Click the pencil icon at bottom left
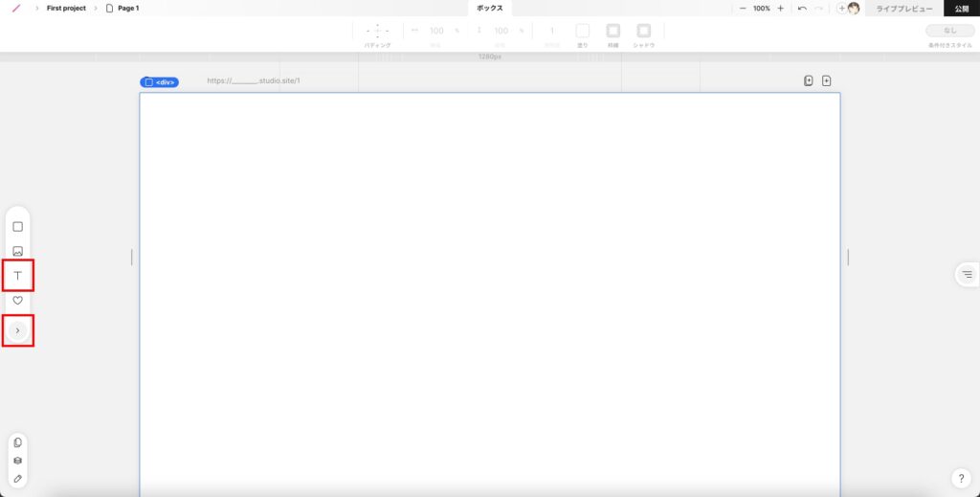This screenshot has width=980, height=497. point(17,478)
